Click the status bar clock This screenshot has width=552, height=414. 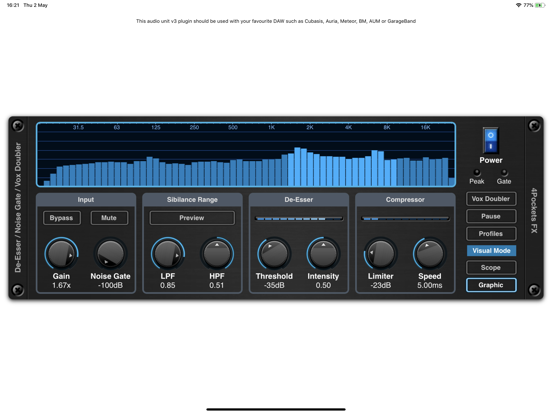tap(13, 5)
